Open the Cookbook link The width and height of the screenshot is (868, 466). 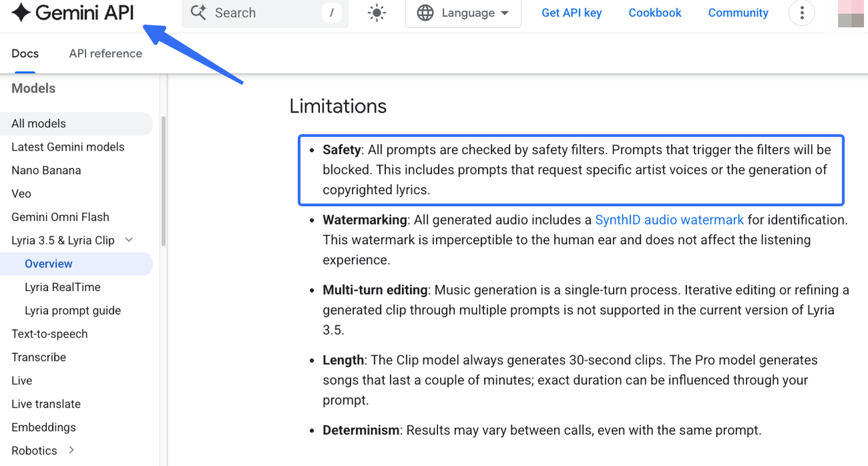655,13
